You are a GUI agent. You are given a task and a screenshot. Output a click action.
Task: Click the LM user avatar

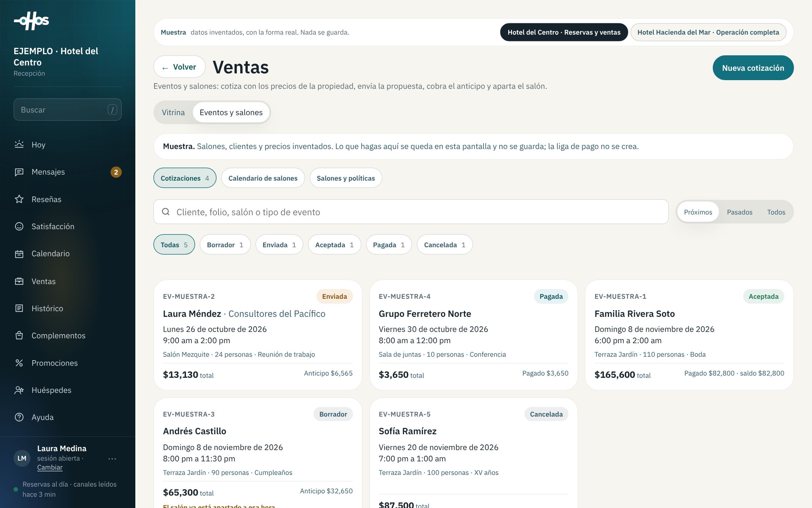22,458
